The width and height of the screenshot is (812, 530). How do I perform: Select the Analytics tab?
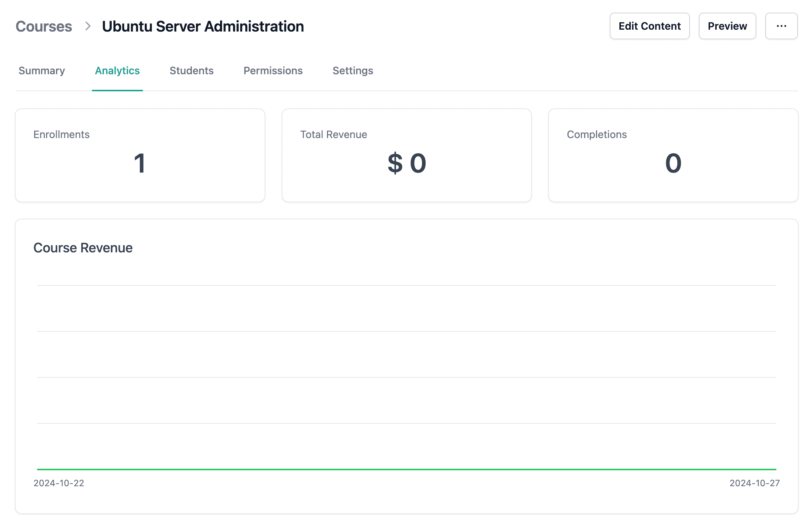click(117, 71)
